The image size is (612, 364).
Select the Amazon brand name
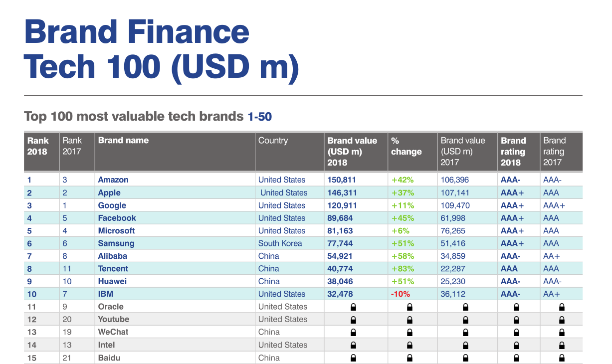coord(113,180)
